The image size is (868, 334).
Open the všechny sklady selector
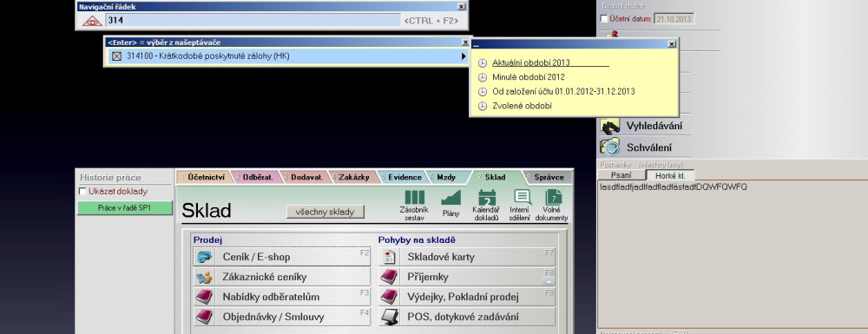tap(325, 212)
